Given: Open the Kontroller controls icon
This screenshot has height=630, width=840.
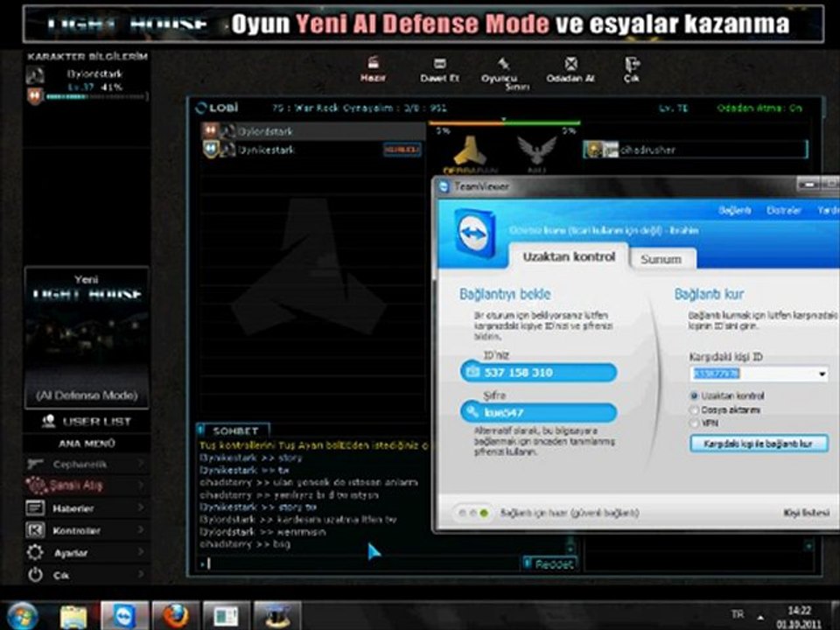Looking at the screenshot, I should [x=35, y=530].
